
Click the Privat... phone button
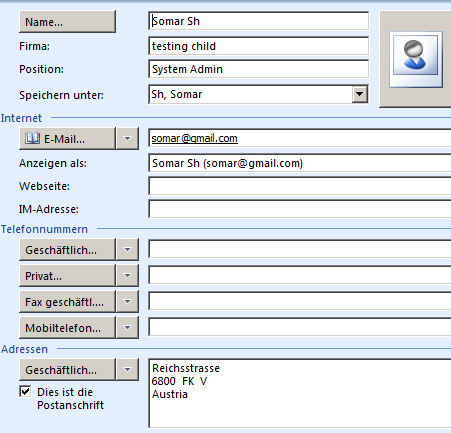(x=67, y=276)
